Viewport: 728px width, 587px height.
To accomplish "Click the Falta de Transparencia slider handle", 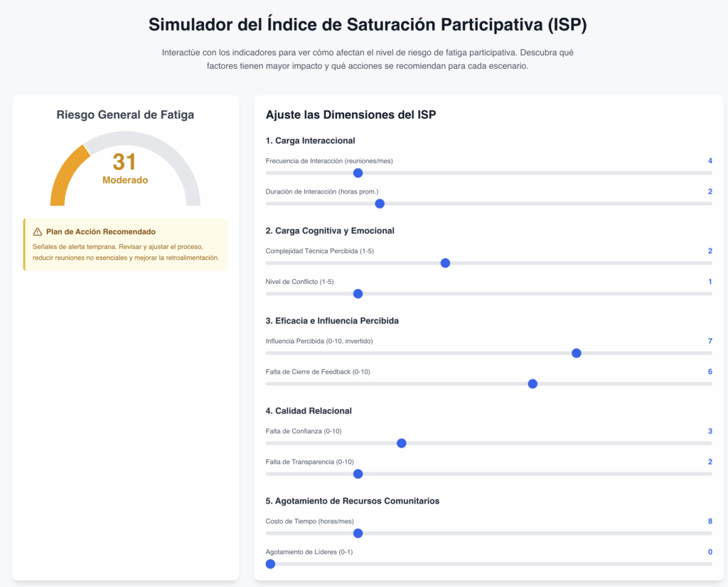I will click(358, 474).
